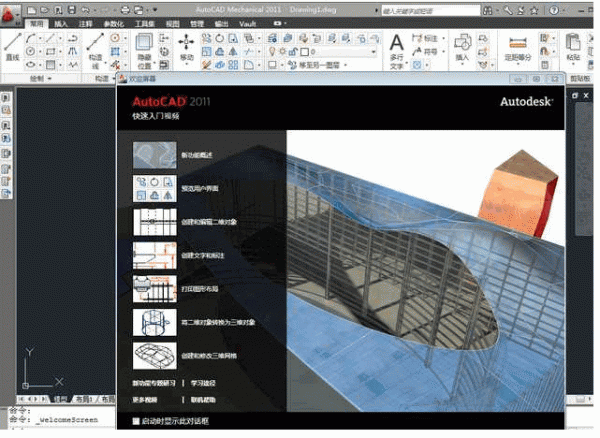Expand the Paste (粘贴) dropdown arrow
This screenshot has width=600, height=438.
573,65
